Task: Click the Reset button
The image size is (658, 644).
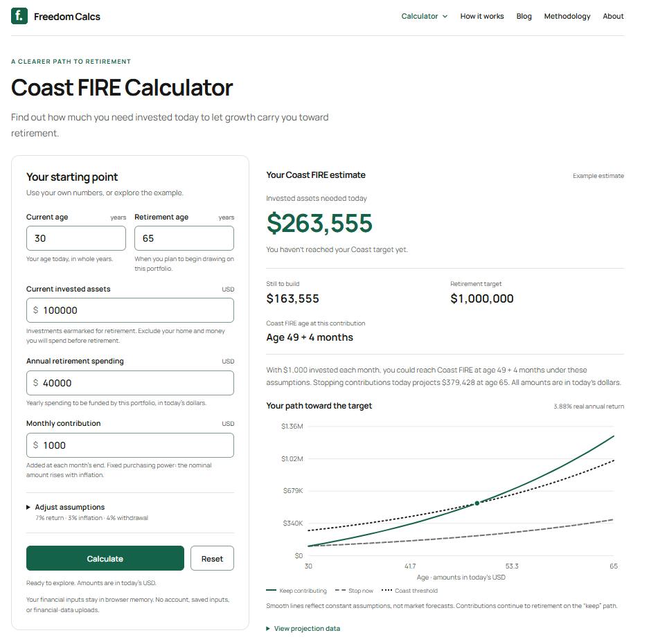Action: 212,558
